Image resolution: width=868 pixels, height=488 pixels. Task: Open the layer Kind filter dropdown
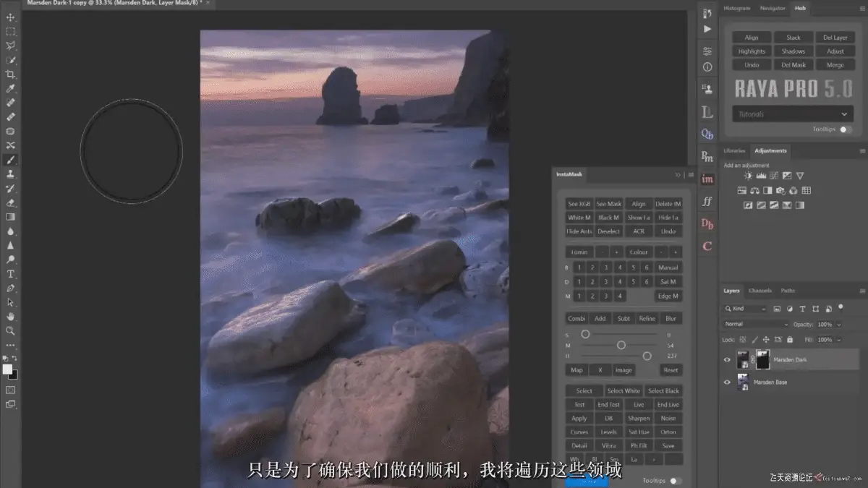[745, 309]
